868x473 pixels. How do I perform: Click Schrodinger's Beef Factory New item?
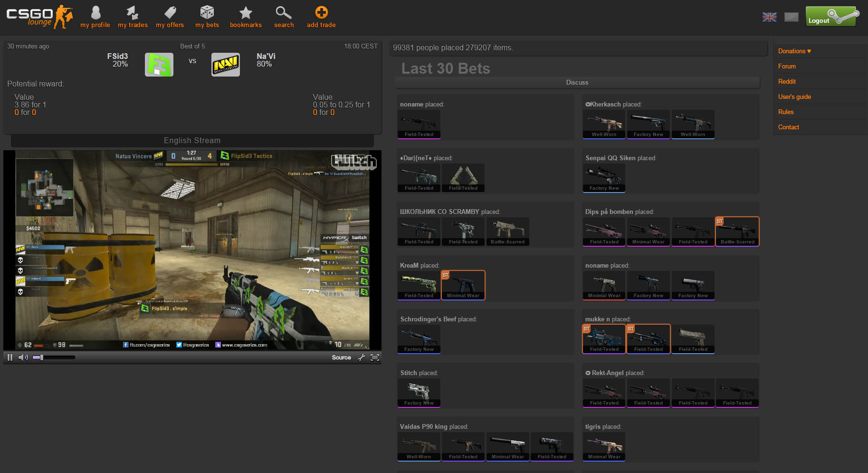419,339
